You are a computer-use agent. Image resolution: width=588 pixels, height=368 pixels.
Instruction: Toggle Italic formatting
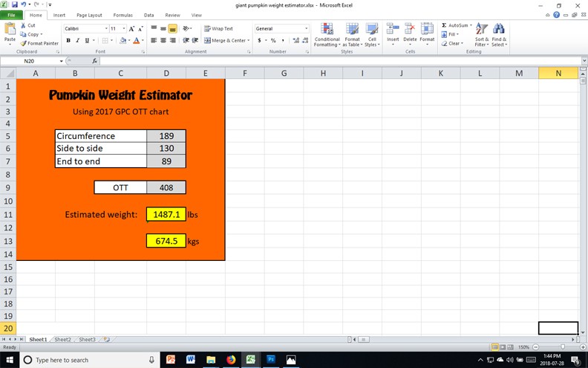tap(77, 40)
